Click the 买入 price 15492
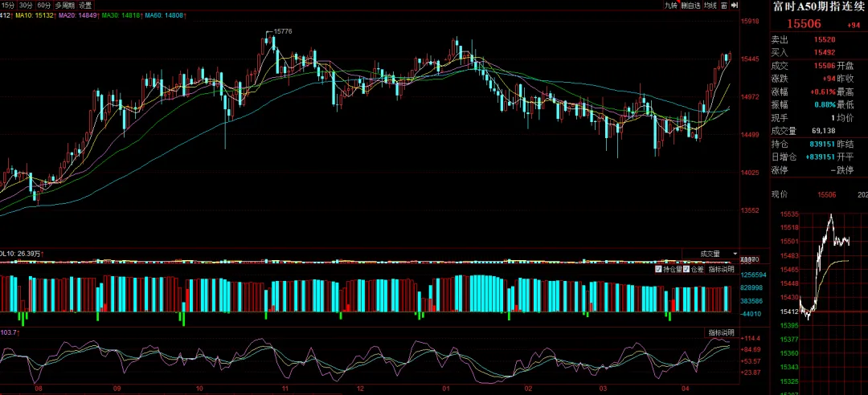 tap(825, 52)
